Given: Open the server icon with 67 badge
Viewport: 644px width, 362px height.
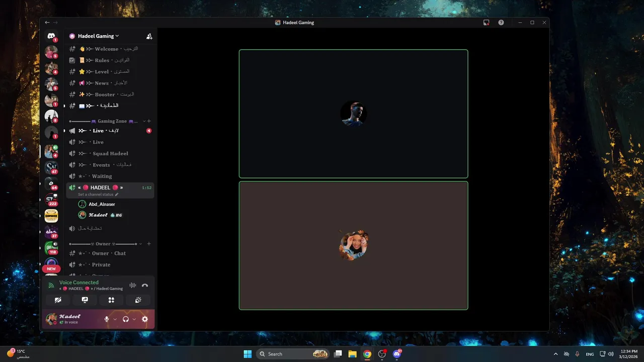Looking at the screenshot, I should [x=51, y=167].
